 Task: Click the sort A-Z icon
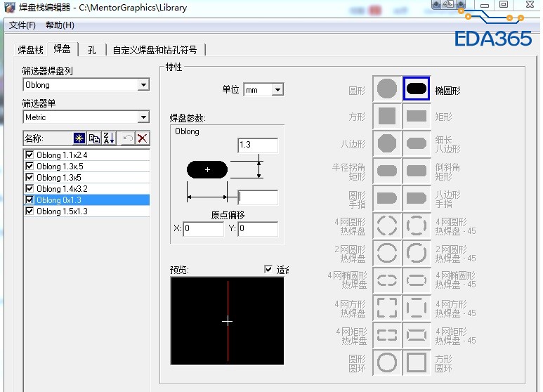(x=109, y=138)
